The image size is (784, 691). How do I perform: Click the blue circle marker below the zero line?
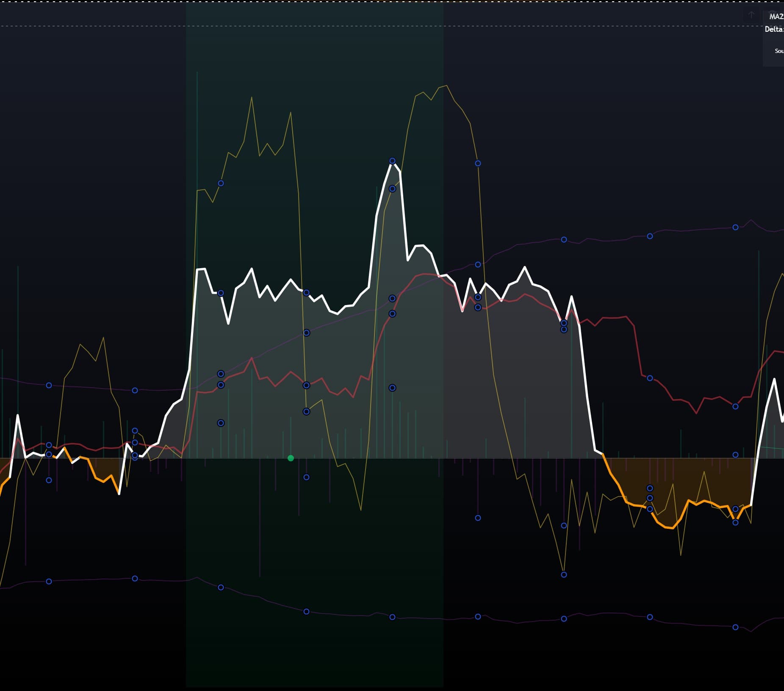306,477
